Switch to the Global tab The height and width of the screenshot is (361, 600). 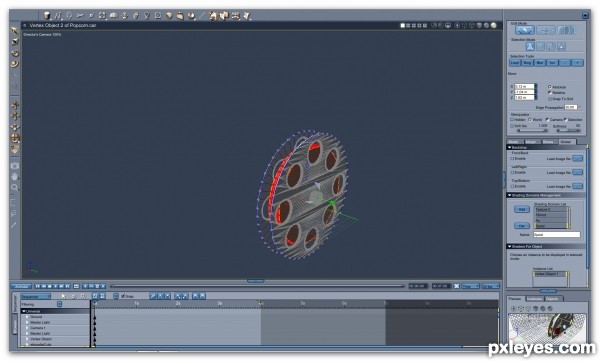coord(566,142)
